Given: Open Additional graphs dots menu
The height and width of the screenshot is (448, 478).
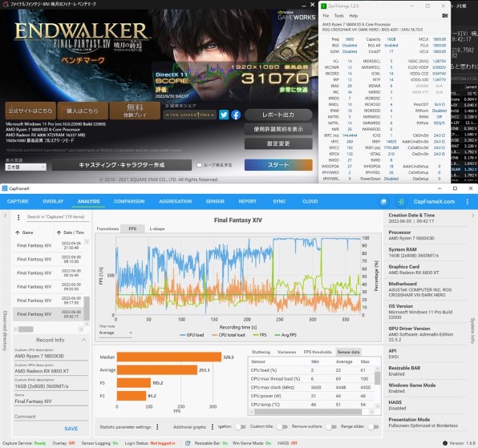Looking at the screenshot, I should click(x=213, y=426).
